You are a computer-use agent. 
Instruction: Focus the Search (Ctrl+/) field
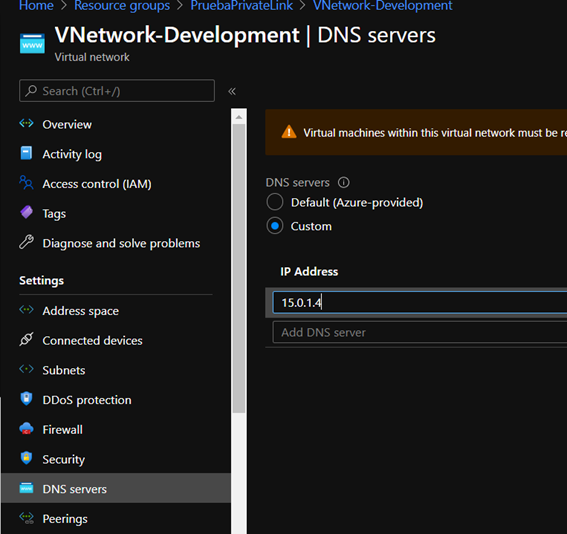tap(117, 91)
